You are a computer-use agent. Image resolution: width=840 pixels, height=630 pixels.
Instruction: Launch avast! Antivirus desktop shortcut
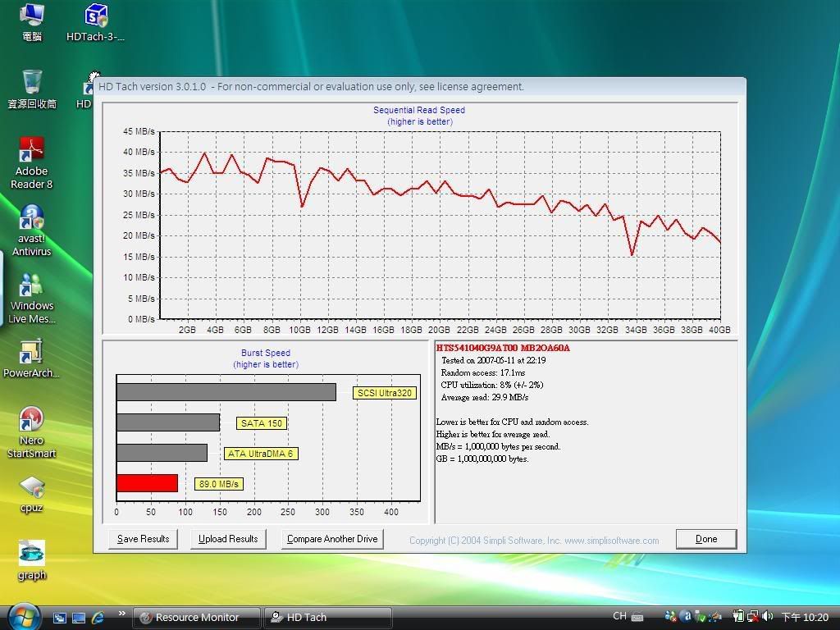click(32, 231)
